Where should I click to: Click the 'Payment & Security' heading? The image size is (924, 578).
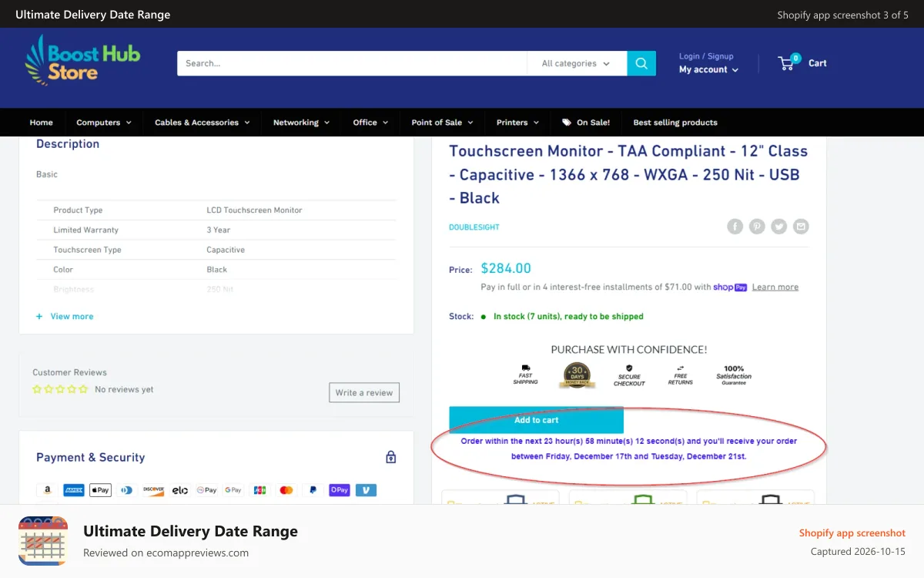point(90,457)
